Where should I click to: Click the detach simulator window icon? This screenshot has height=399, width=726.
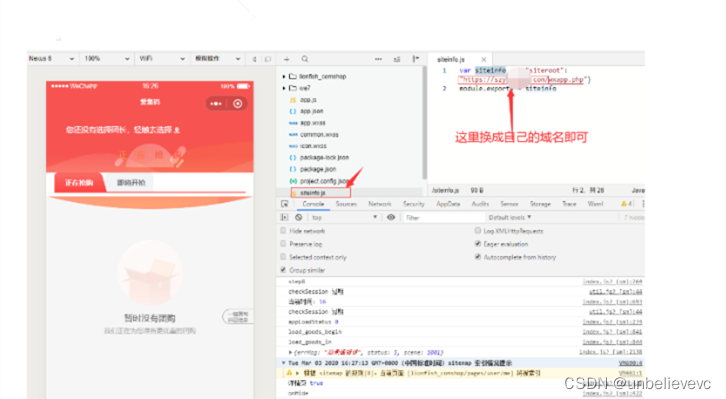click(268, 59)
